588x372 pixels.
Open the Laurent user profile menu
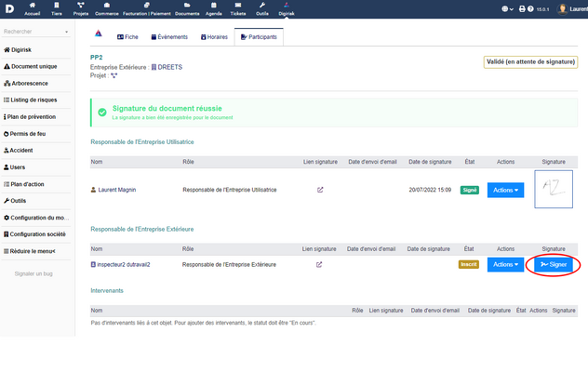[x=572, y=9]
